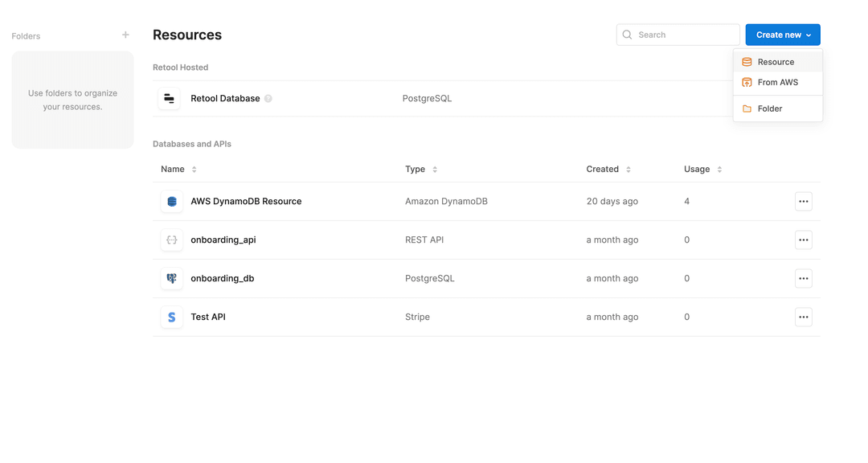The height and width of the screenshot is (463, 868).
Task: Open the onboarding_db resource
Action: coord(223,279)
